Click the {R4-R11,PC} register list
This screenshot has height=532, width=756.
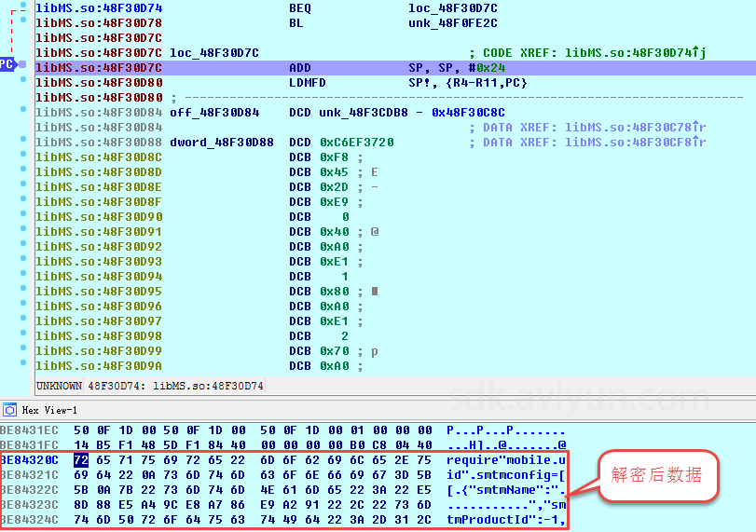(487, 83)
